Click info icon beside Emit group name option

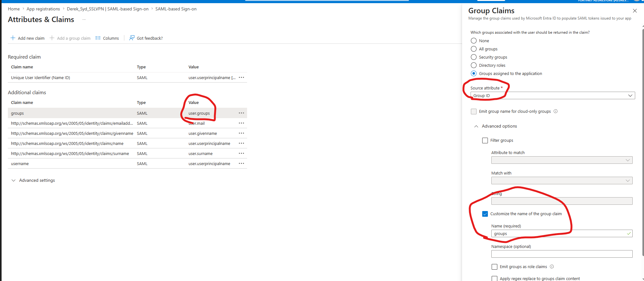[x=556, y=111]
